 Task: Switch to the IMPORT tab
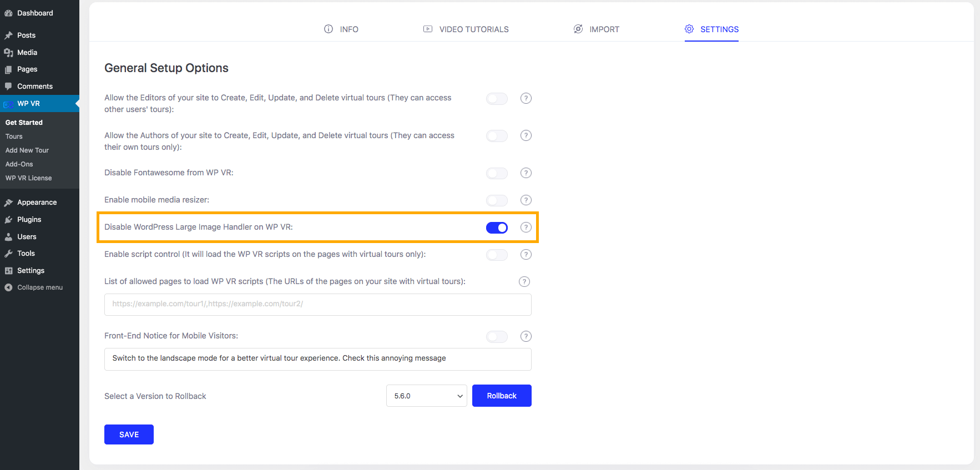pyautogui.click(x=597, y=29)
